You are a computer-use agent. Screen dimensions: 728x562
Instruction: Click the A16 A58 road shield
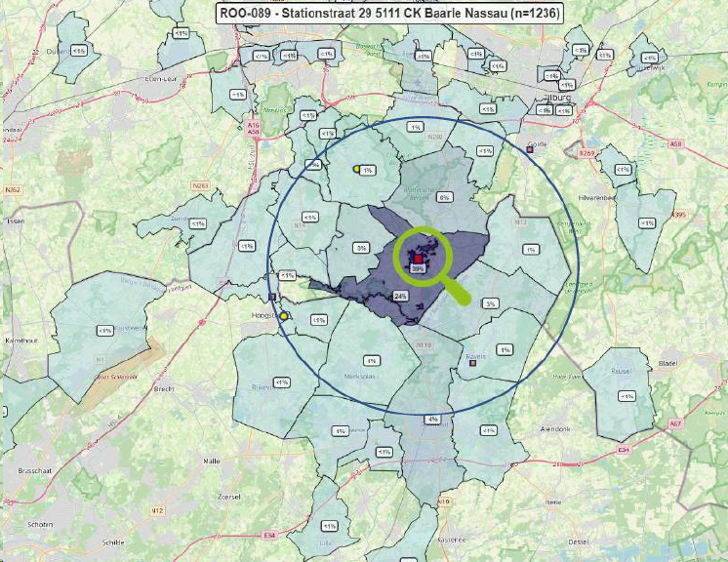(x=253, y=129)
